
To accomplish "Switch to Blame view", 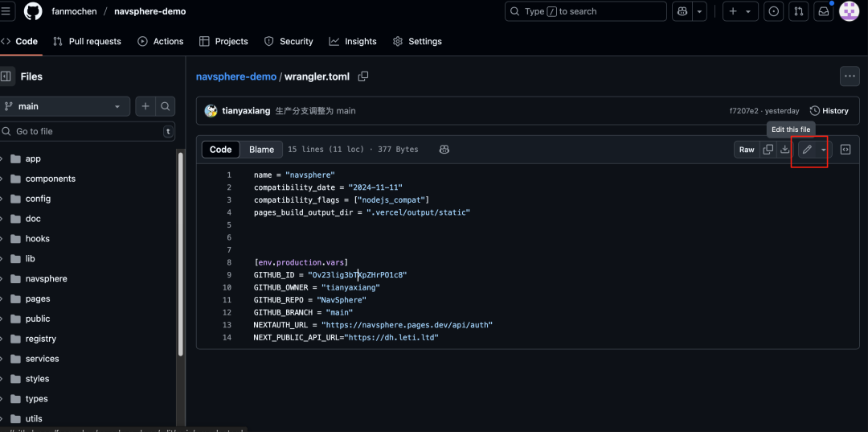I will pos(261,150).
